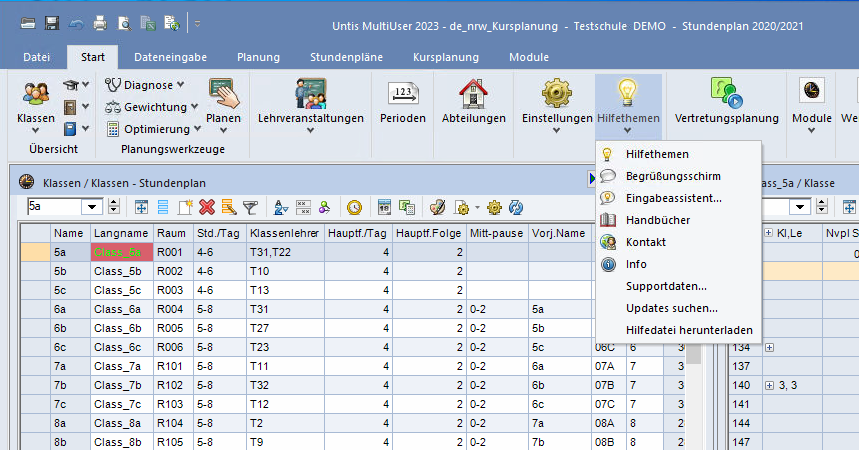859x450 pixels.
Task: Select Langname cell Class_5a
Action: tap(122, 252)
